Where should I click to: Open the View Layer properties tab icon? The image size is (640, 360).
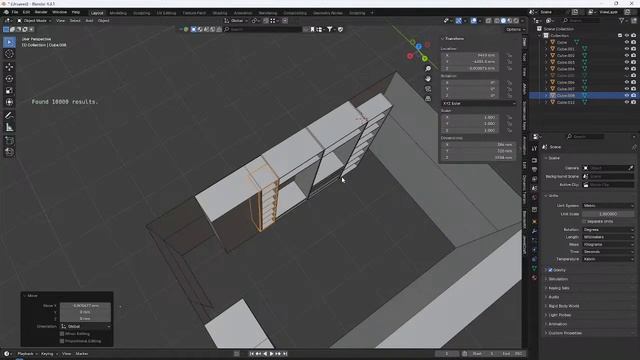(534, 179)
